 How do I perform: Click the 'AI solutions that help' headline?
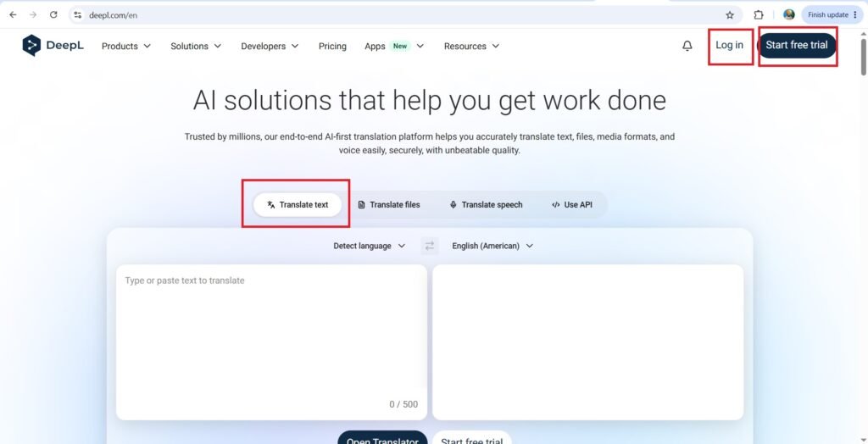click(430, 101)
